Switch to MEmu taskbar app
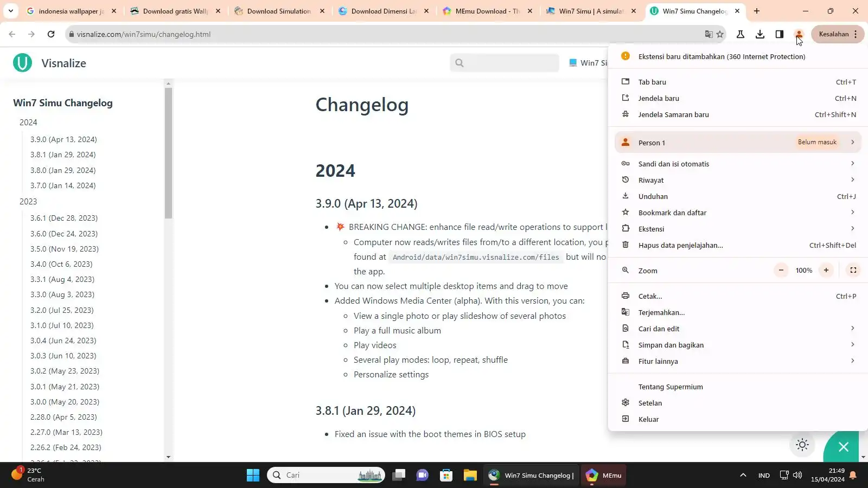The width and height of the screenshot is (868, 488). point(604,476)
